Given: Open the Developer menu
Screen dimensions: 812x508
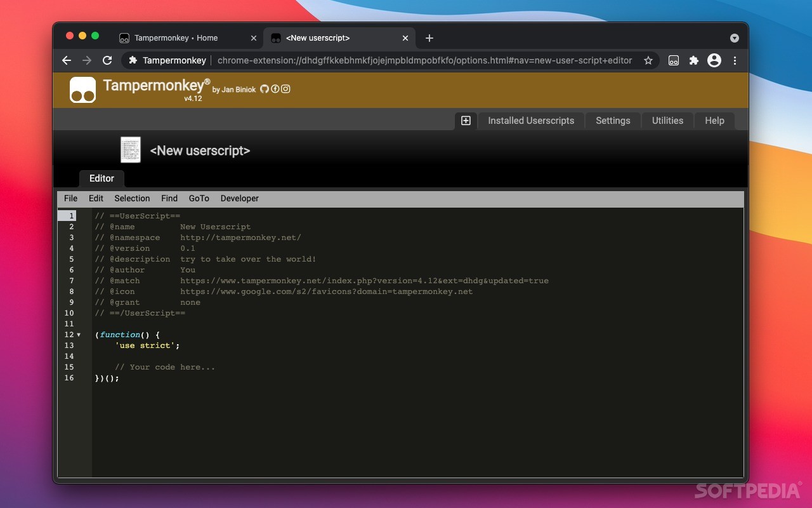Looking at the screenshot, I should [240, 199].
